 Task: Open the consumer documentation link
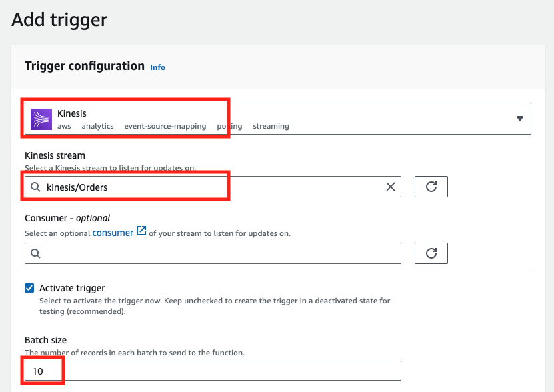coord(113,233)
